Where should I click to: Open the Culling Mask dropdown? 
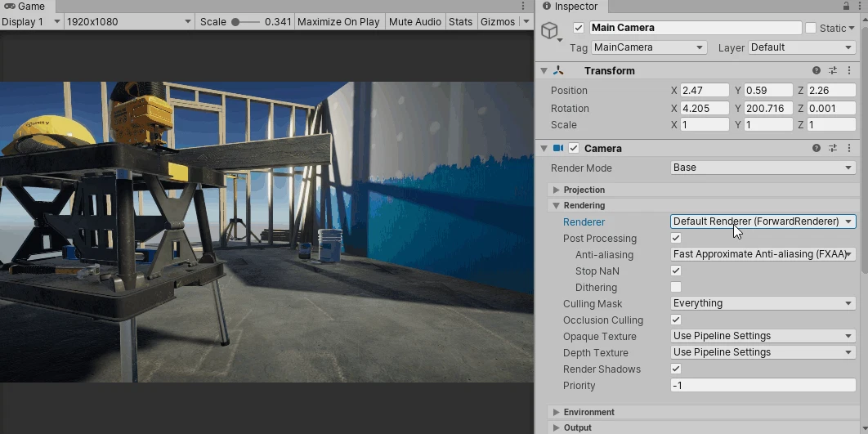tap(763, 303)
